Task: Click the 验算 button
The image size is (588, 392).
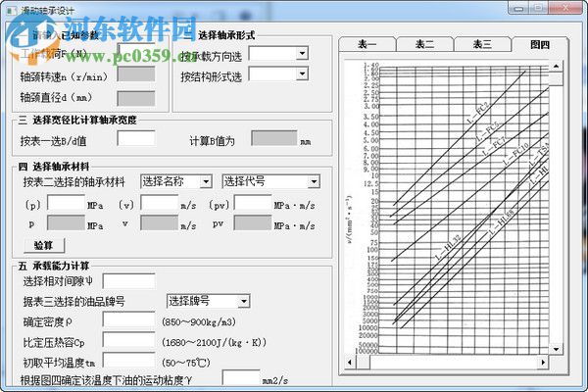Action: (44, 245)
